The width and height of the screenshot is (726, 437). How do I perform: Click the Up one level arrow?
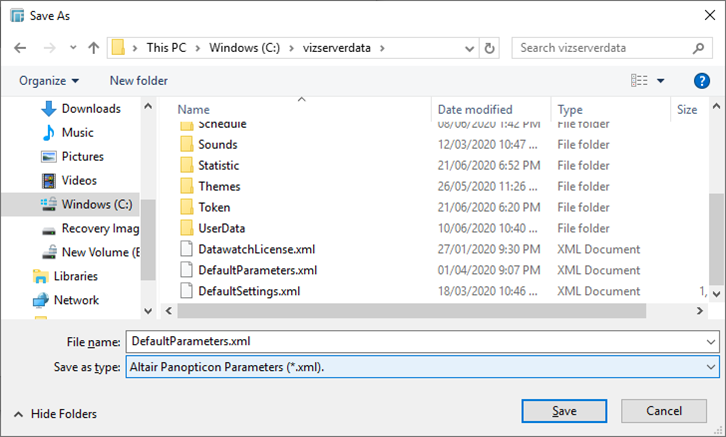coord(93,48)
